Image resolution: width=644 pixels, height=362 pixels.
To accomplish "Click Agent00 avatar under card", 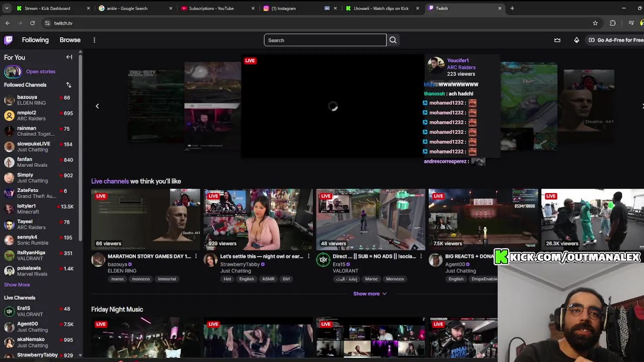I will [x=436, y=260].
